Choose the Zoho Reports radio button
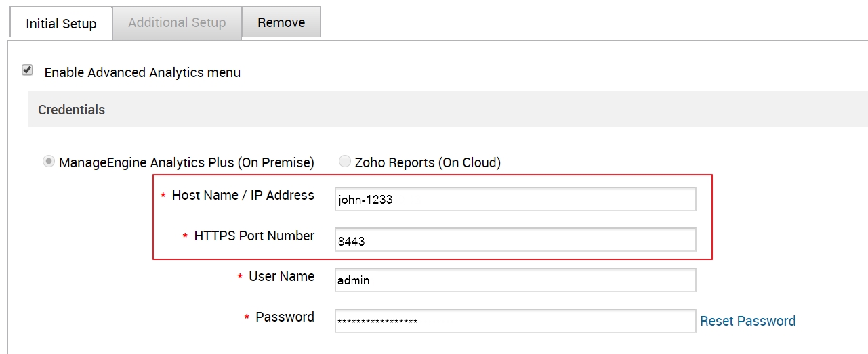The height and width of the screenshot is (354, 868). (345, 162)
